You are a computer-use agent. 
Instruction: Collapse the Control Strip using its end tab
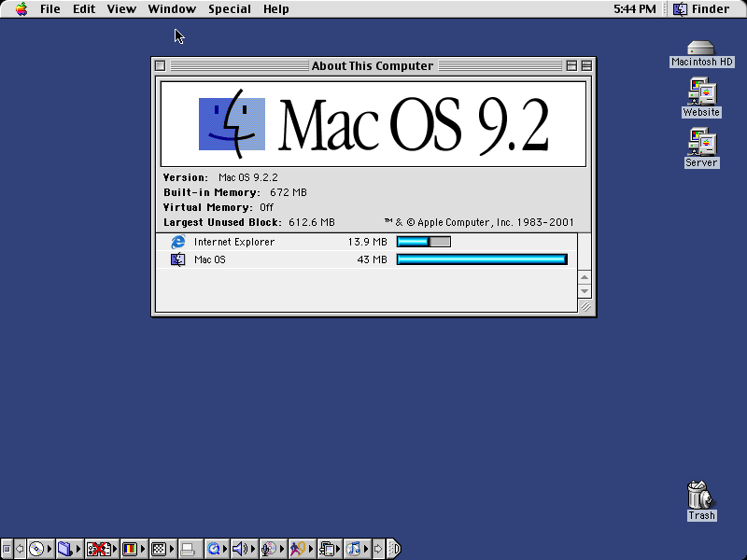coord(396,549)
